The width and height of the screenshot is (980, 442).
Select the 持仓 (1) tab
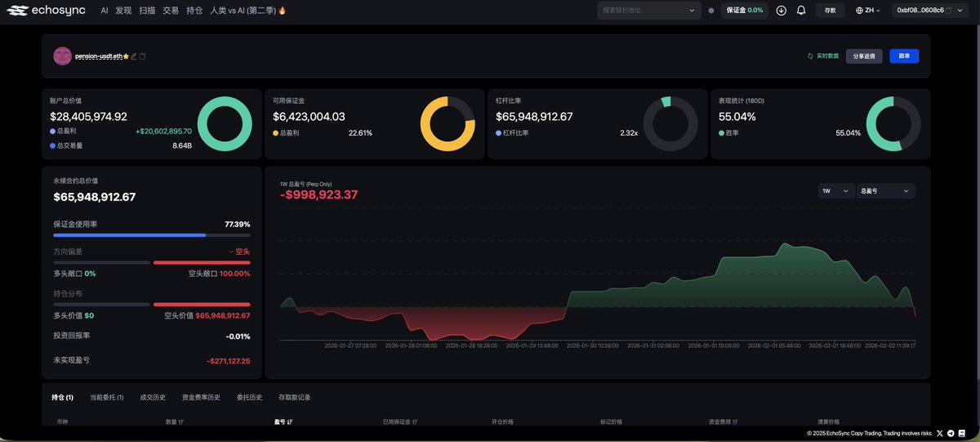62,397
